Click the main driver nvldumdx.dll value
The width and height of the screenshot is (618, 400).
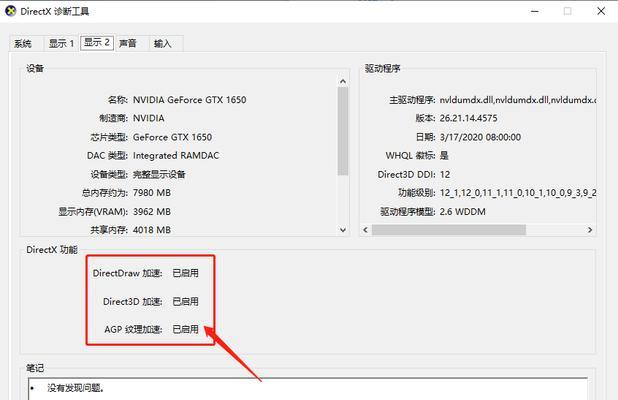pyautogui.click(x=518, y=100)
